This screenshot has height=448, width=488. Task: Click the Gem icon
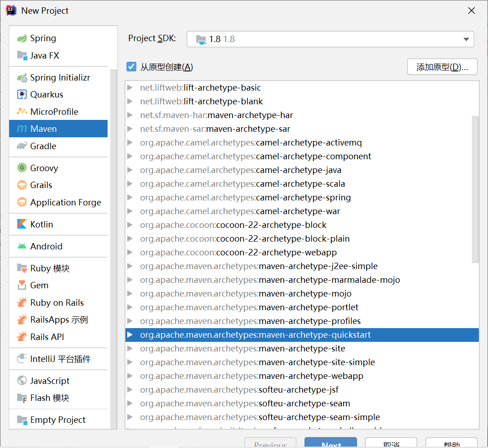pos(22,285)
